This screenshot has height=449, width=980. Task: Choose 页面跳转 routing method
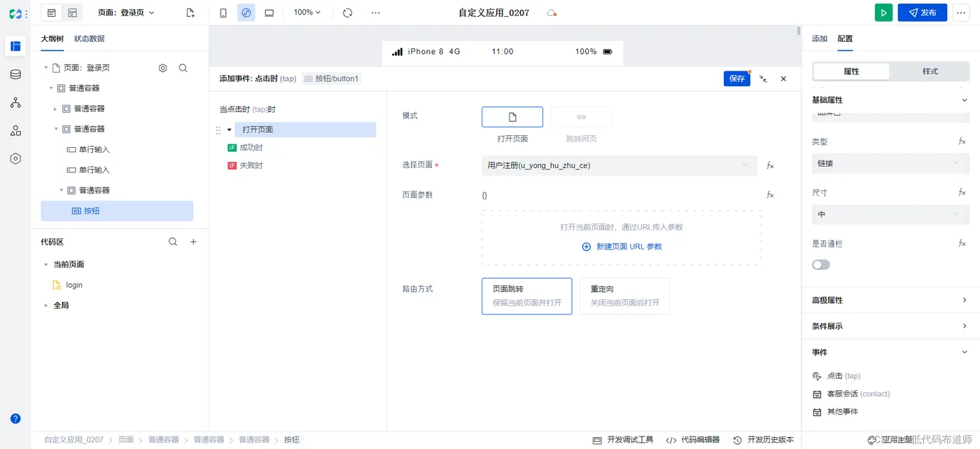(526, 296)
